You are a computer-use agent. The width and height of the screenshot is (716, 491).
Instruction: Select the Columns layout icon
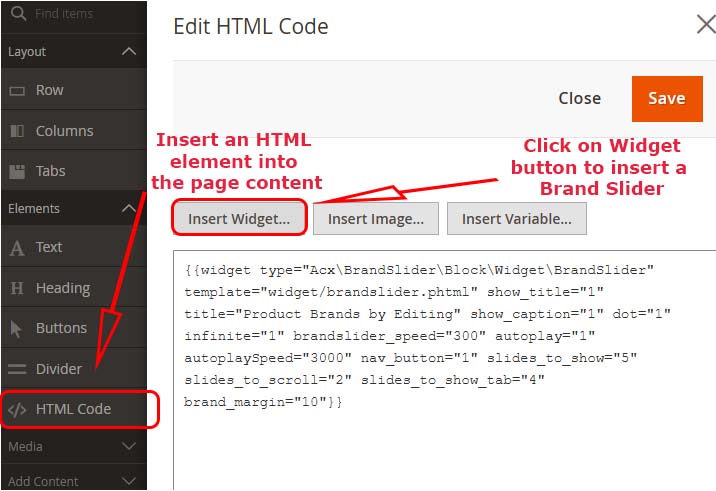click(x=17, y=131)
